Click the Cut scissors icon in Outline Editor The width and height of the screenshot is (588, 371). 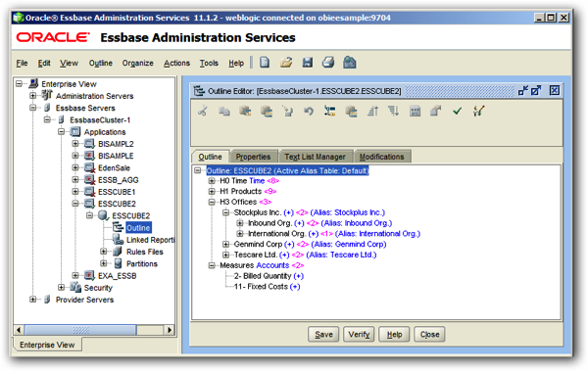203,111
